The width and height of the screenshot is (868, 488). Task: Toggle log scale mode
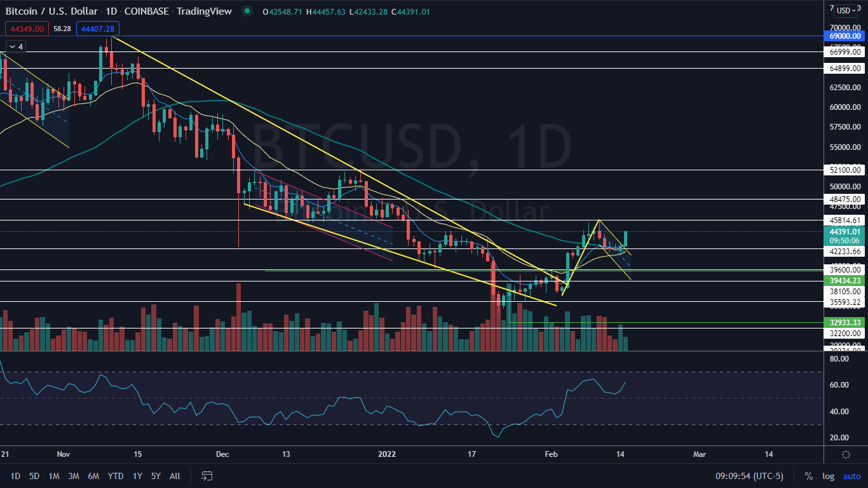tap(828, 476)
